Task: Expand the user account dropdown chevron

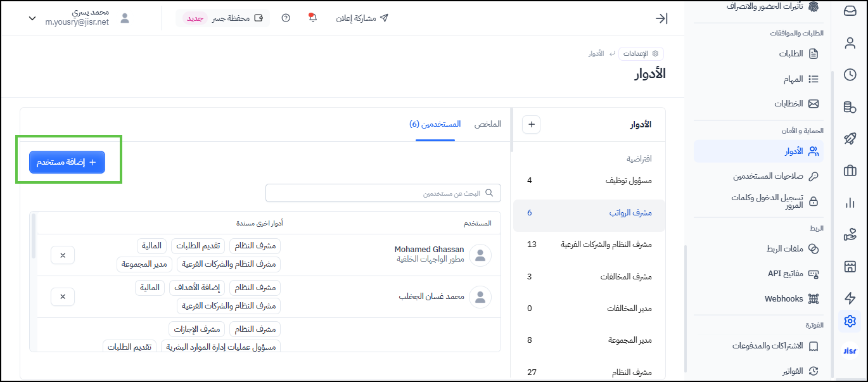Action: [32, 18]
